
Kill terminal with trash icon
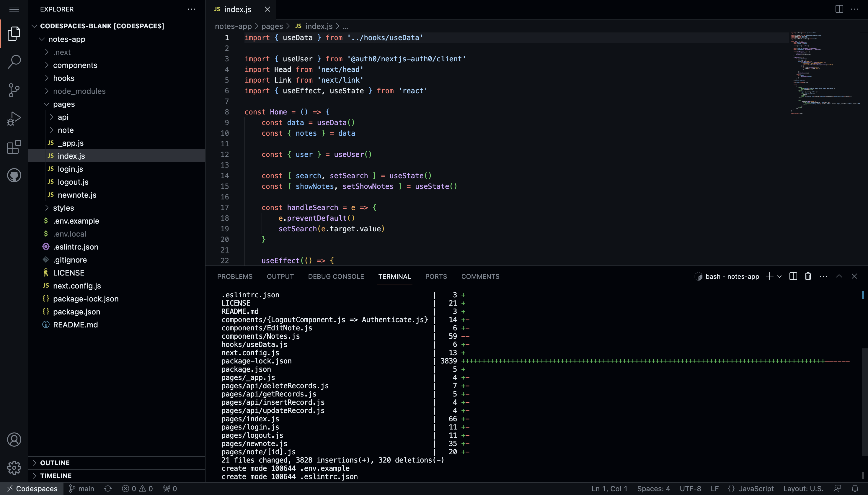[x=808, y=276]
